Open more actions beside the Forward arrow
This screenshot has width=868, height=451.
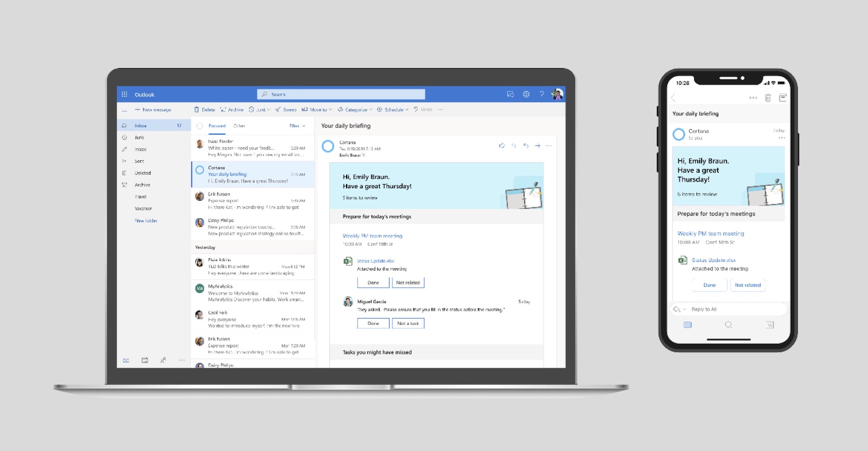(549, 145)
